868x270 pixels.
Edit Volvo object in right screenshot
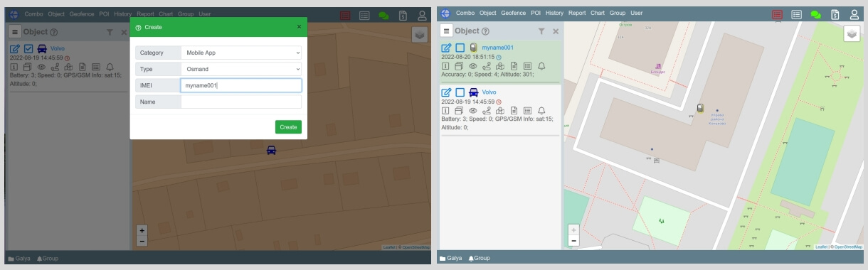447,92
